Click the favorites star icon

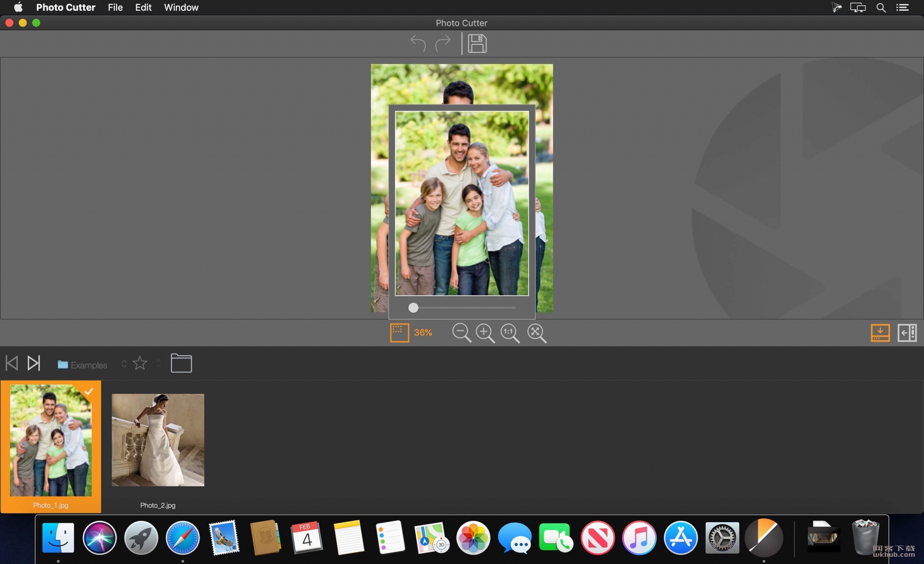point(140,363)
